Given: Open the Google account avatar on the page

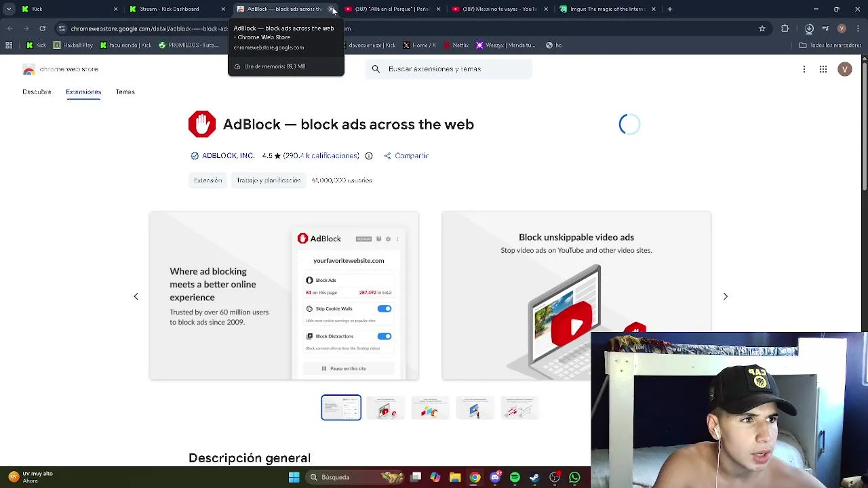Looking at the screenshot, I should [x=845, y=69].
